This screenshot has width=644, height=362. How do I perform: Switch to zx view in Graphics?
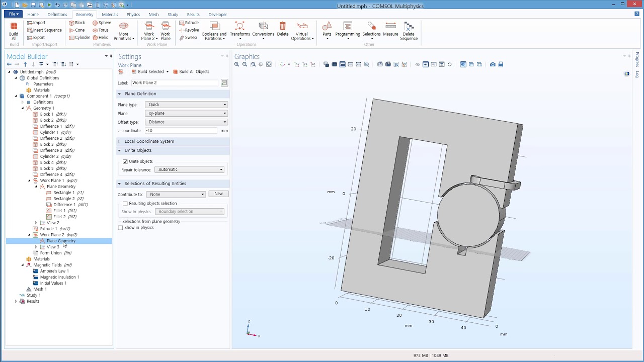click(x=313, y=64)
